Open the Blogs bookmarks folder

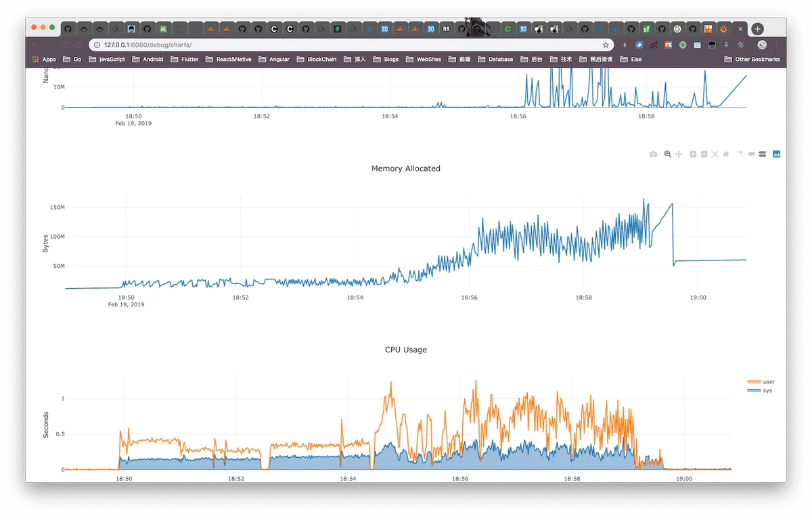pos(386,60)
